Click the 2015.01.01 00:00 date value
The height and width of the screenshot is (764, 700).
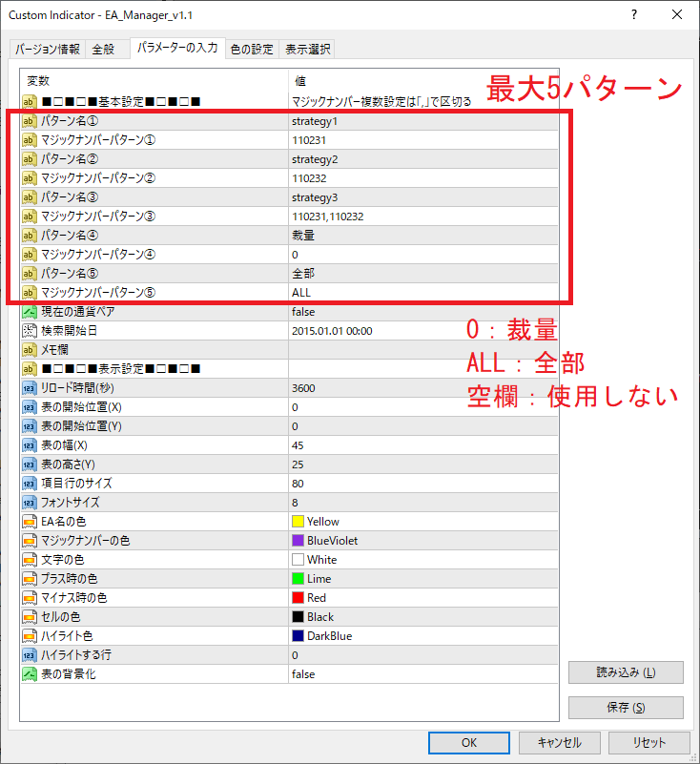point(423,330)
